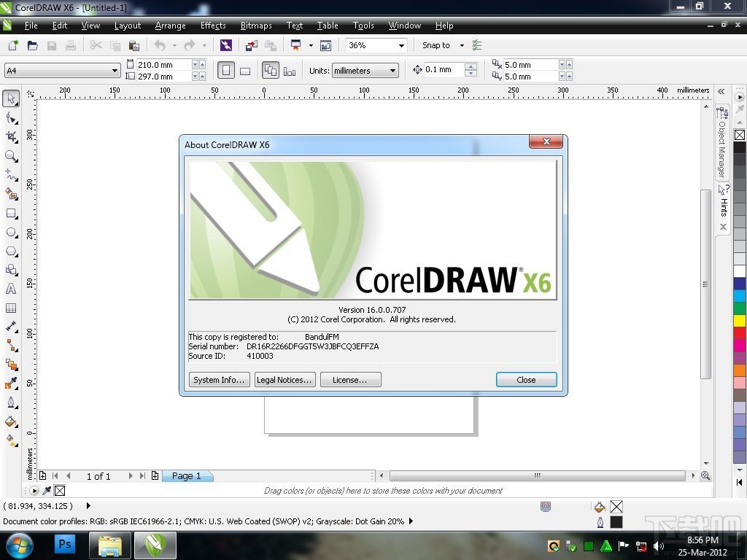This screenshot has height=560, width=747.
Task: Click the License button
Action: 350,379
